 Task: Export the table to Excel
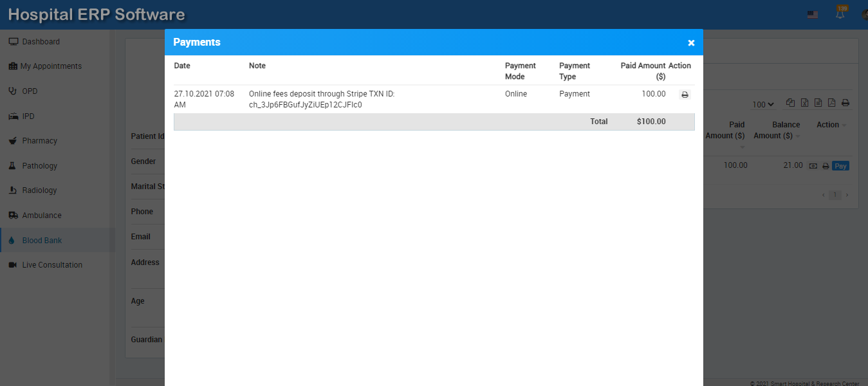[804, 103]
